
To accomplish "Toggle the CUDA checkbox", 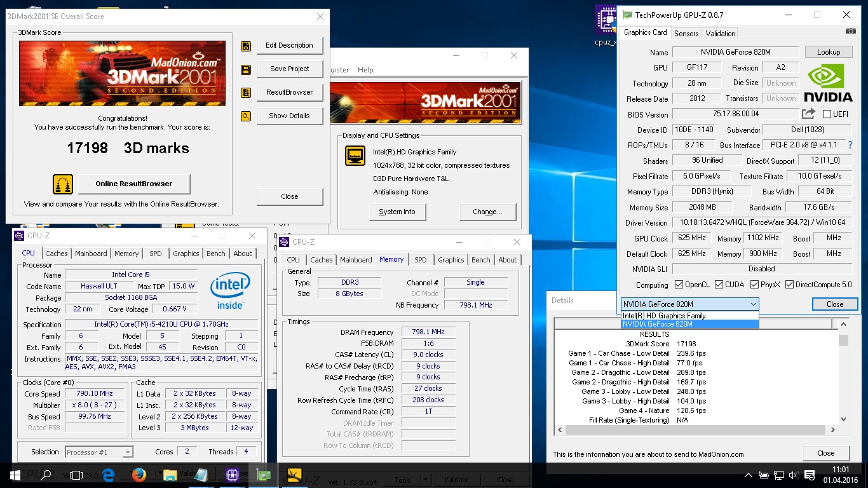I will point(719,285).
